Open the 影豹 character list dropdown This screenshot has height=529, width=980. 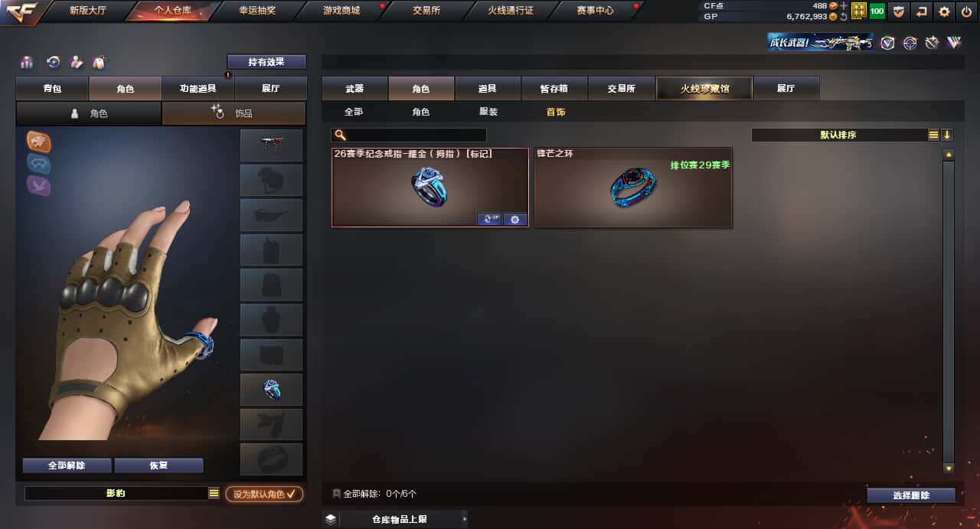pyautogui.click(x=214, y=494)
